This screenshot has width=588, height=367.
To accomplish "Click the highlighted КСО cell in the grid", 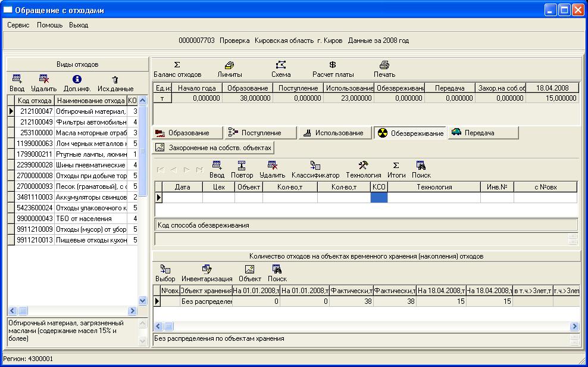I will (379, 197).
